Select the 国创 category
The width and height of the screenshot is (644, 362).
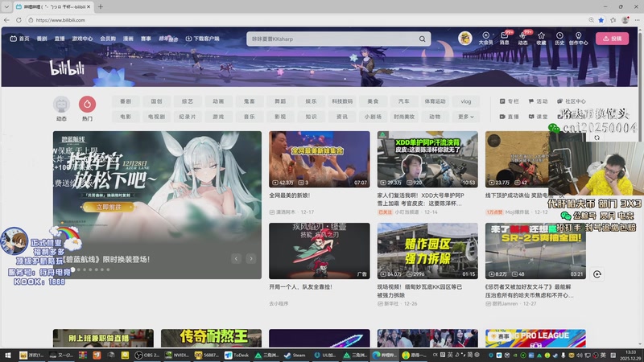click(x=156, y=101)
